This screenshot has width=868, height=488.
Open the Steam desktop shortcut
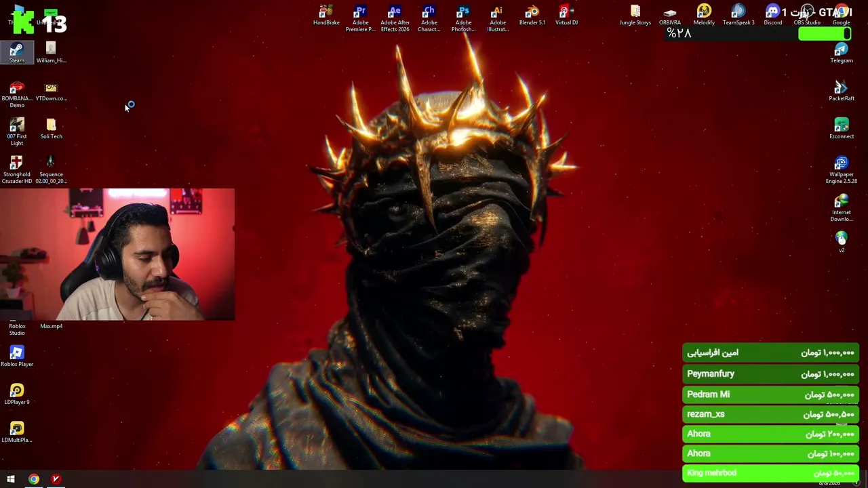point(17,53)
